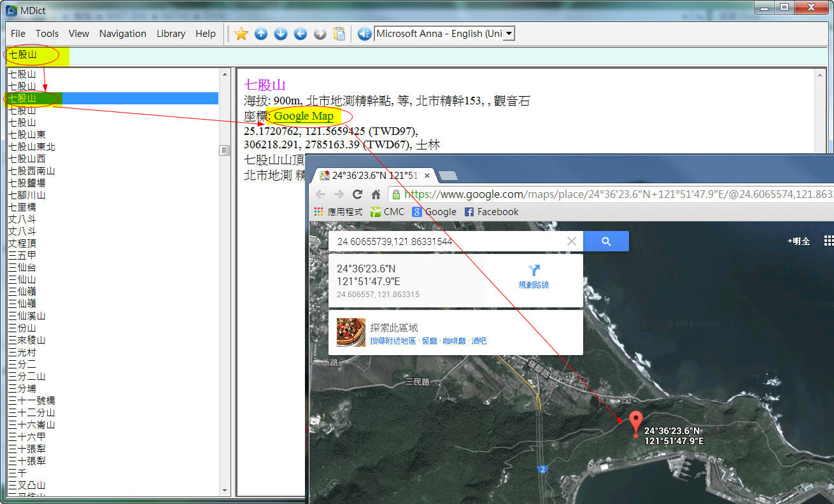This screenshot has width=834, height=504.
Task: Click the word list scrollbar thumb
Action: pyautogui.click(x=224, y=151)
